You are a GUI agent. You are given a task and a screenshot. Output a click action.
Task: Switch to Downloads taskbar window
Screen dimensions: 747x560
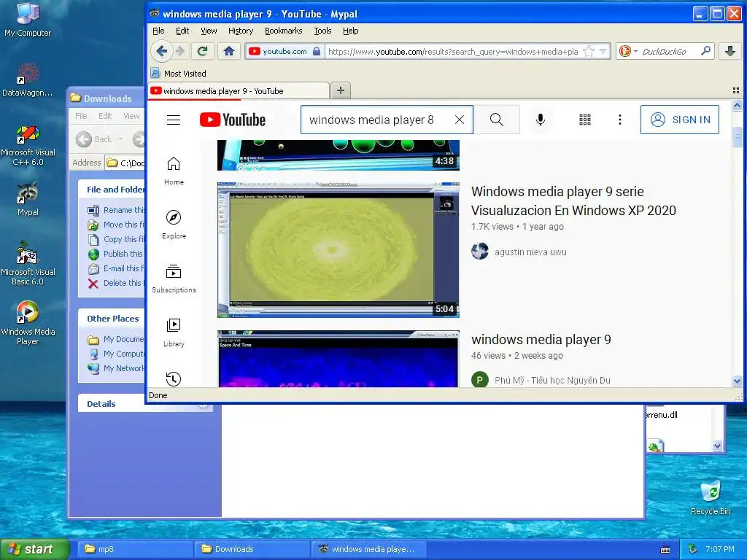tap(252, 549)
